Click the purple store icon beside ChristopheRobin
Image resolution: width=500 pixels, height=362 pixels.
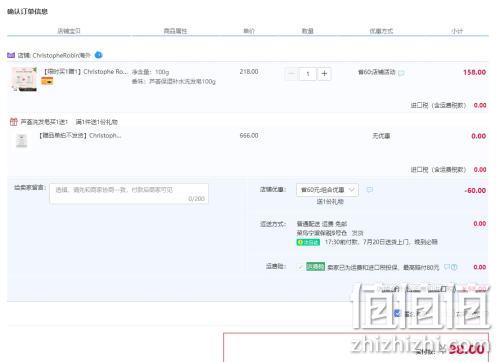(x=11, y=55)
